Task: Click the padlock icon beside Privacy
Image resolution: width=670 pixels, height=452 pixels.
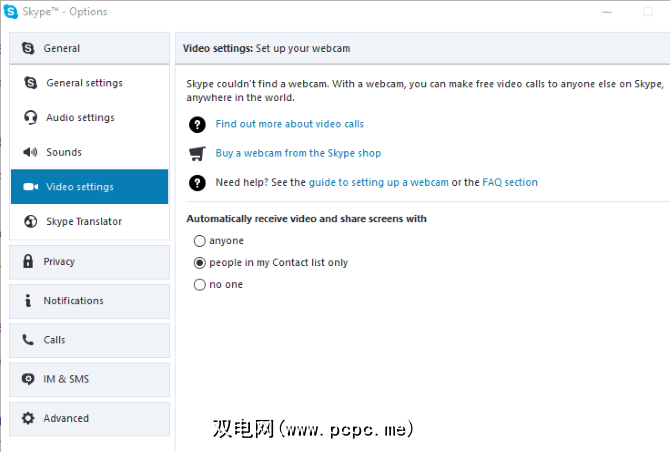Action: [28, 262]
